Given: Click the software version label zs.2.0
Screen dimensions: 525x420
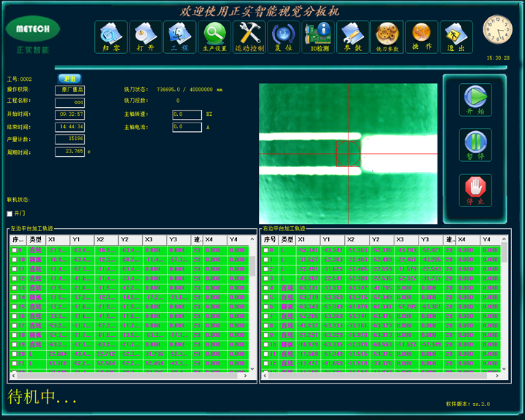Looking at the screenshot, I should [468, 404].
